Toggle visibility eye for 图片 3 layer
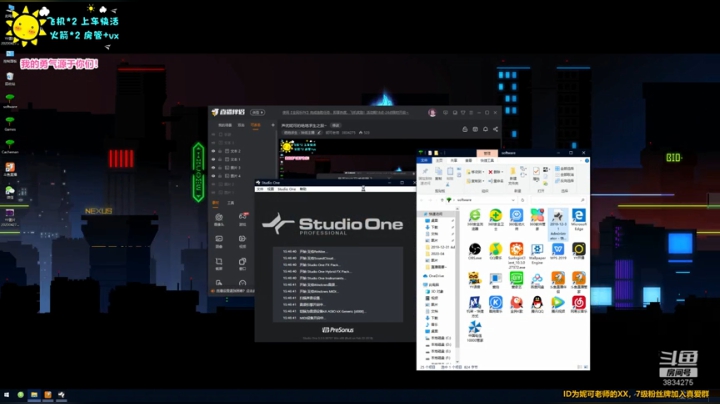Viewport: 720px width, 404px height. pos(214,168)
